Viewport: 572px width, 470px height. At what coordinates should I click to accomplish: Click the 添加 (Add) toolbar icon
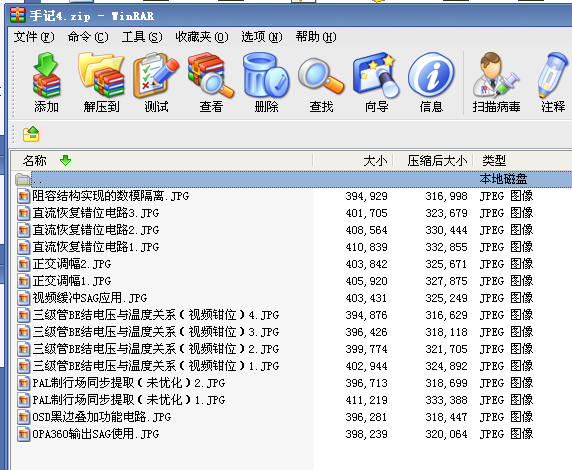pos(46,82)
